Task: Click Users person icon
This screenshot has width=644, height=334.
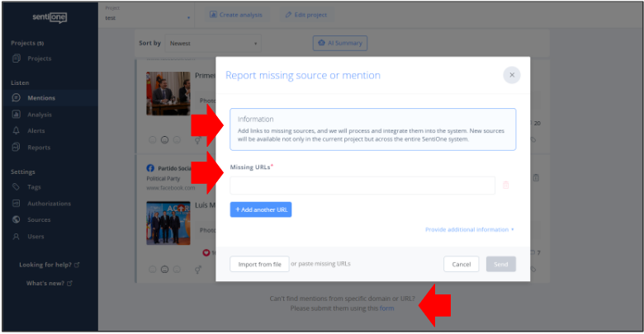Action: (16, 237)
